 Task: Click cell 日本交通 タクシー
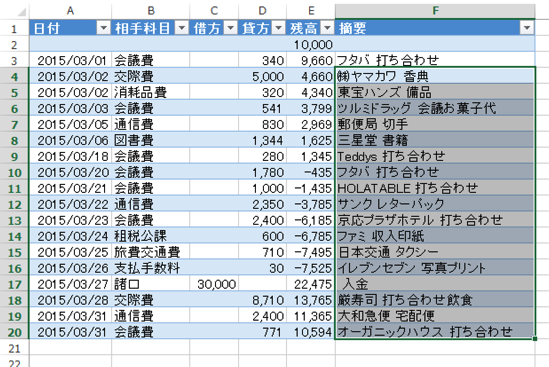click(435, 252)
